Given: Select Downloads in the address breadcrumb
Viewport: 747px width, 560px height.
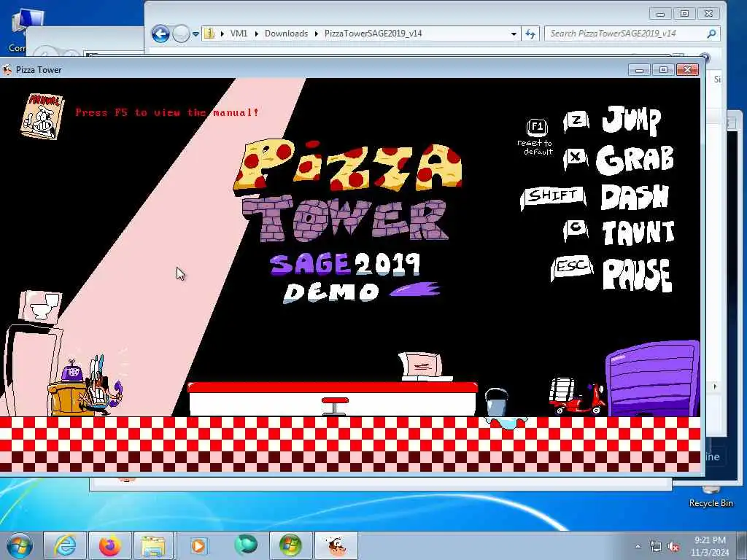Looking at the screenshot, I should (286, 34).
